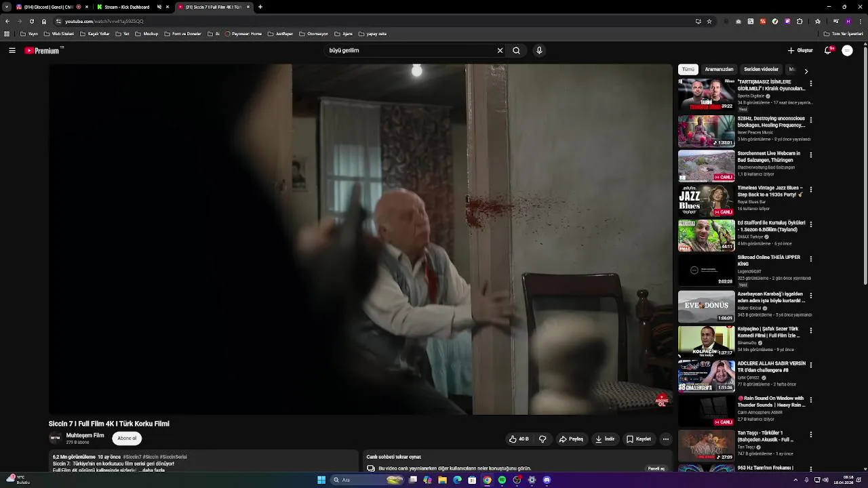Expand description with ...daha fazla
Image resolution: width=868 pixels, height=488 pixels.
point(151,470)
